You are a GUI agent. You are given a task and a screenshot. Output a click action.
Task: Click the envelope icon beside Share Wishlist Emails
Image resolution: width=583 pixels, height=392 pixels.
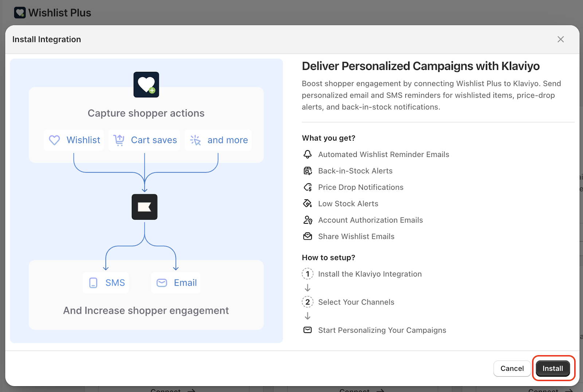(308, 236)
